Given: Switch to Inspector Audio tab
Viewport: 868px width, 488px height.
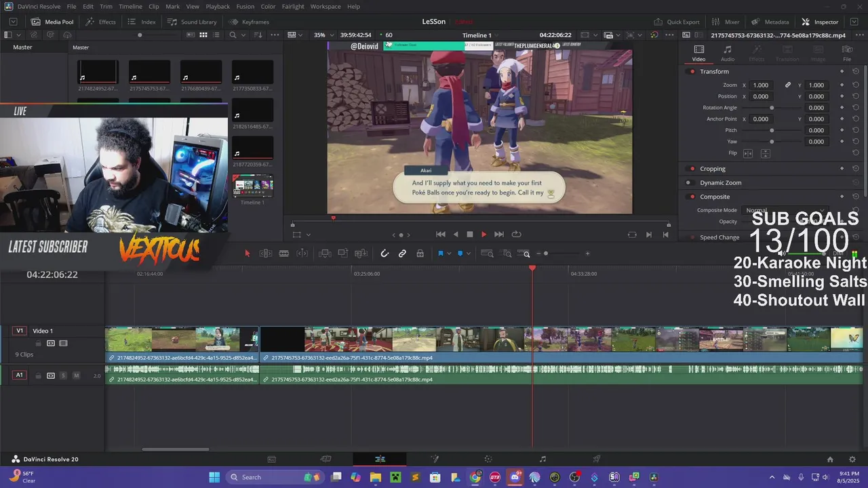Looking at the screenshot, I should pyautogui.click(x=728, y=54).
